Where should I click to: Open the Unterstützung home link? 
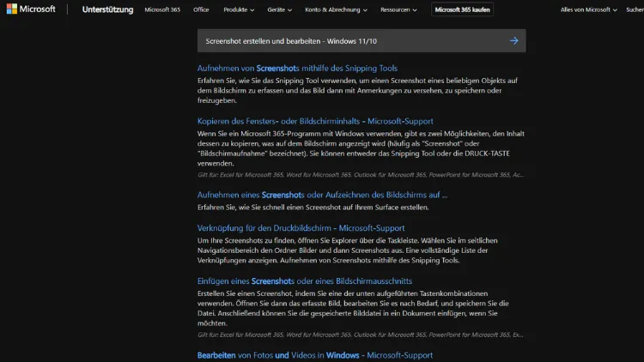point(107,9)
